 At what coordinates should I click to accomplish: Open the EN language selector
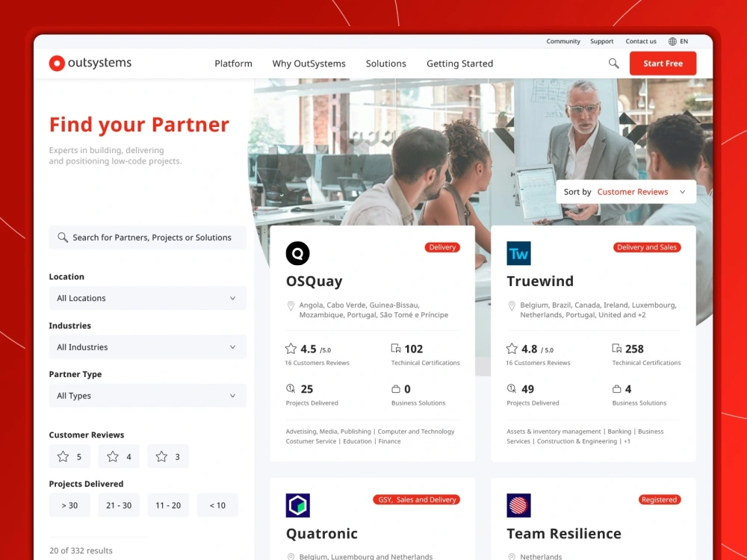(x=678, y=41)
